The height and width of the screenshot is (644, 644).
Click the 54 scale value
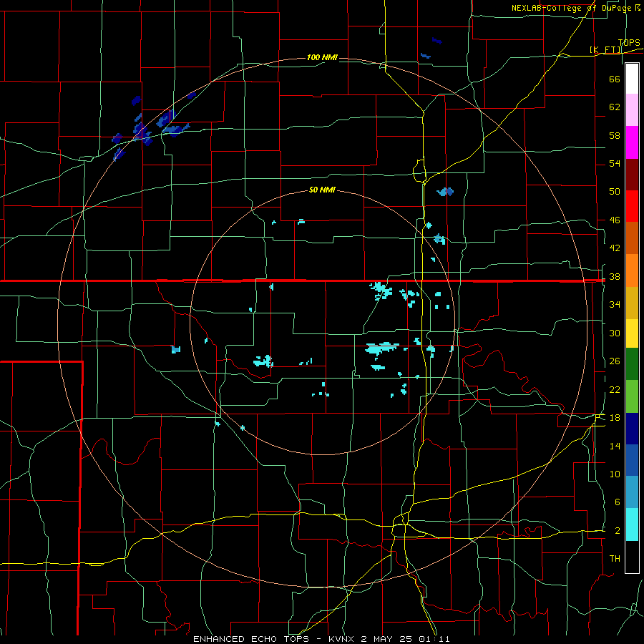click(615, 163)
